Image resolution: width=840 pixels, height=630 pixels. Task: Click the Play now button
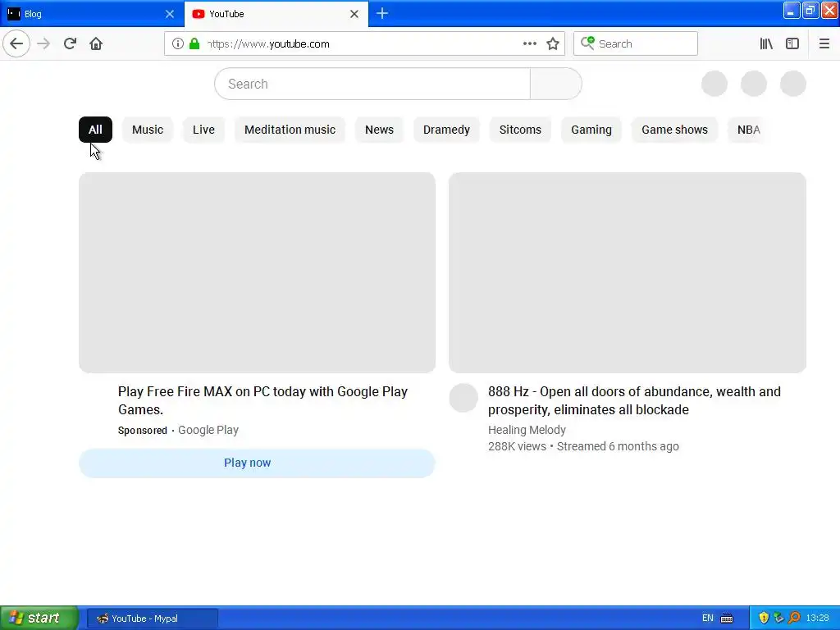[x=257, y=463]
